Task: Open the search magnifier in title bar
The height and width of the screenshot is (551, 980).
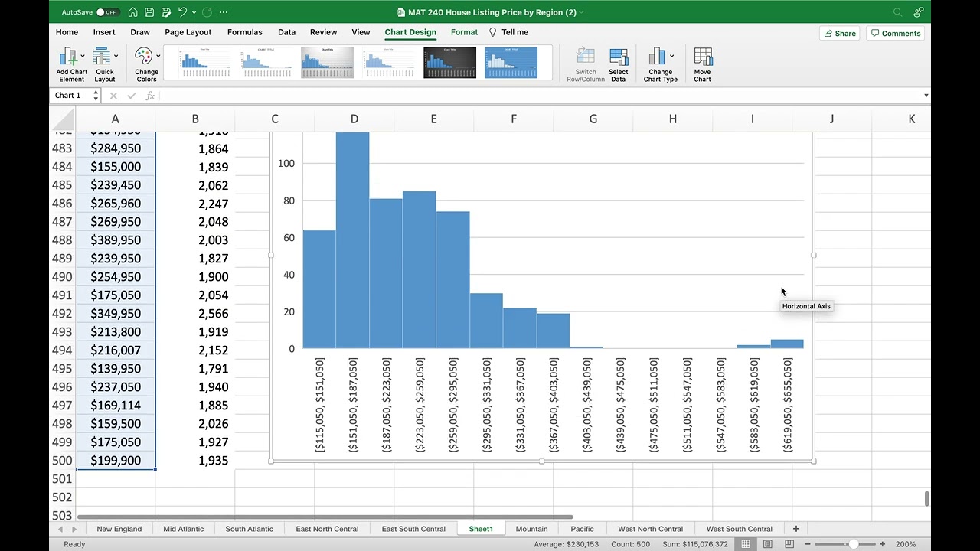Action: (898, 12)
